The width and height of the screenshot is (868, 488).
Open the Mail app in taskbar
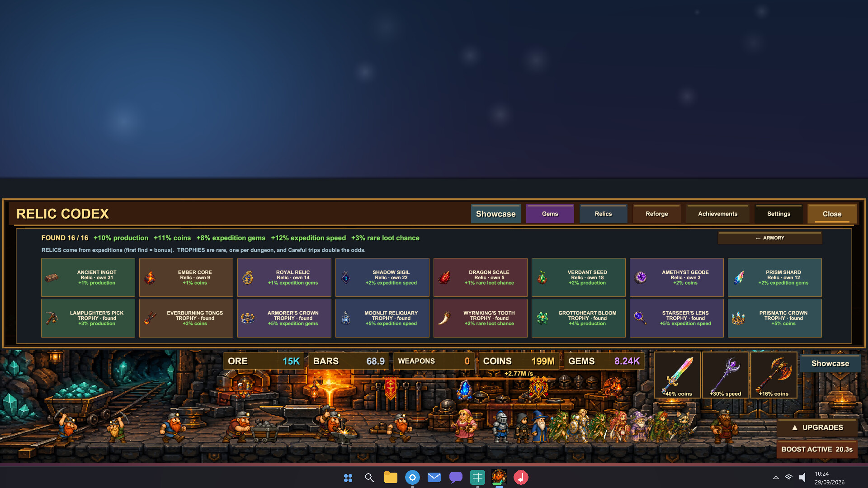434,477
